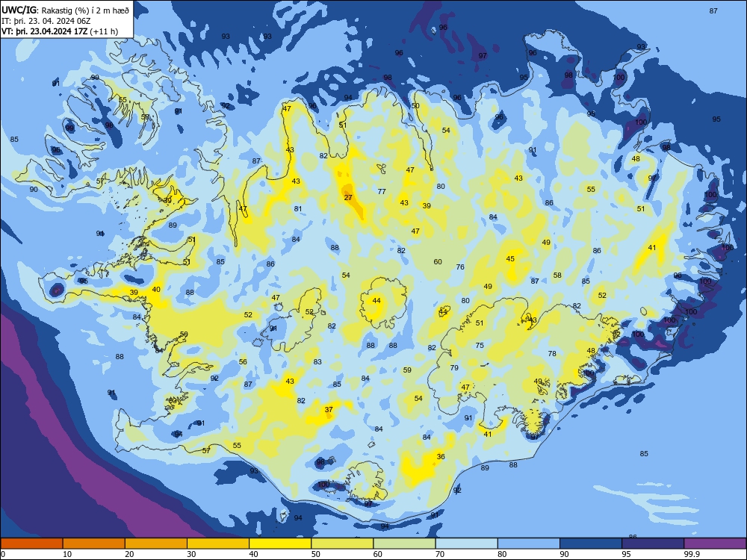
Task: Click the '20' legend scale label
Action: (x=129, y=554)
